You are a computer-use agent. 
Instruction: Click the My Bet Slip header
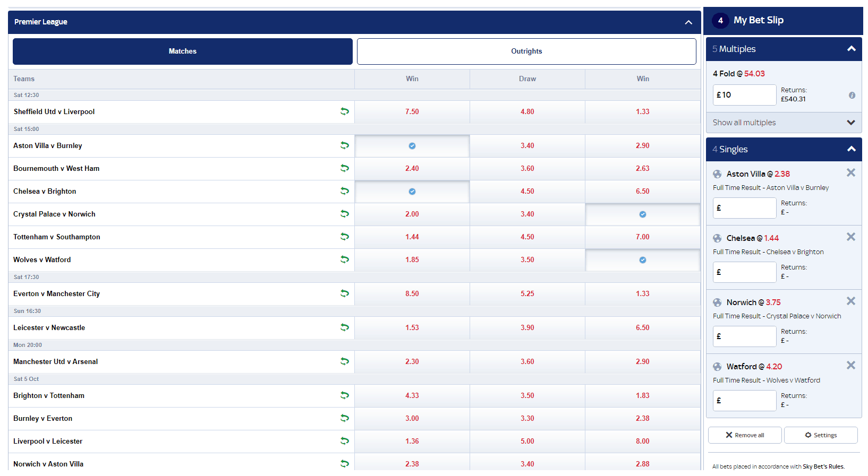784,21
